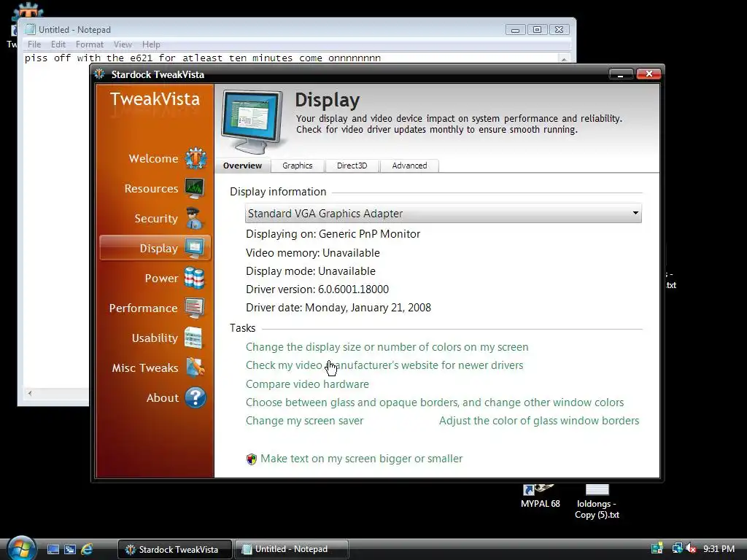Screen dimensions: 747x560
Task: Select the Security guard icon
Action: pyautogui.click(x=194, y=218)
